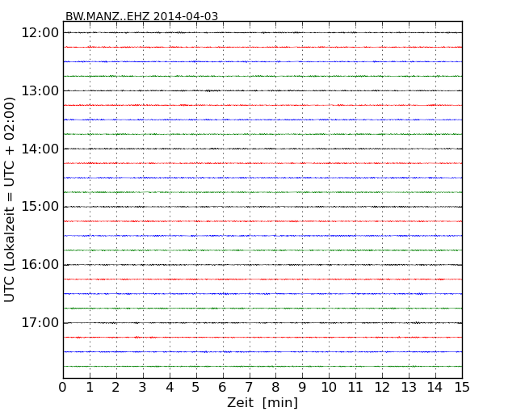
Task: Click the black seismogram trace at 13:00
Action: [x=262, y=90]
